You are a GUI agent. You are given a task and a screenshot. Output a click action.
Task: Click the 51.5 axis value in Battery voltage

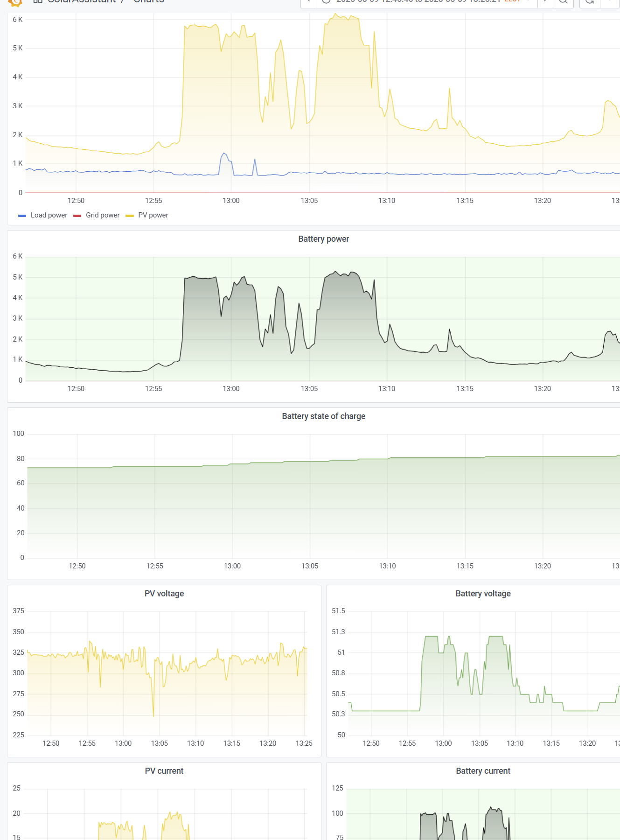pyautogui.click(x=338, y=611)
